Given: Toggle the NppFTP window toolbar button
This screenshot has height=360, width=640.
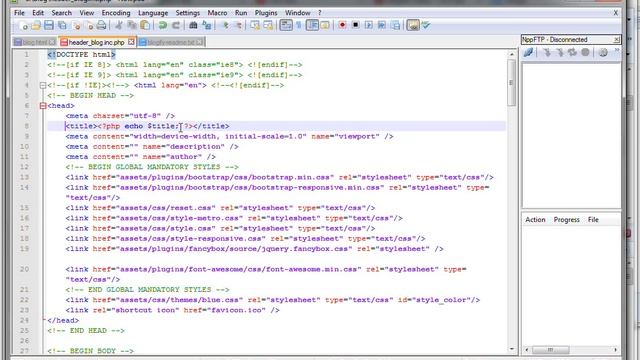Looking at the screenshot, I should [x=413, y=25].
